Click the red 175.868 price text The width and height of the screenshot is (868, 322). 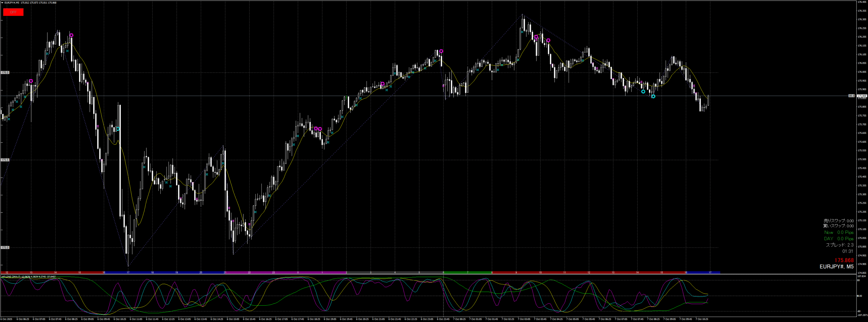844,260
